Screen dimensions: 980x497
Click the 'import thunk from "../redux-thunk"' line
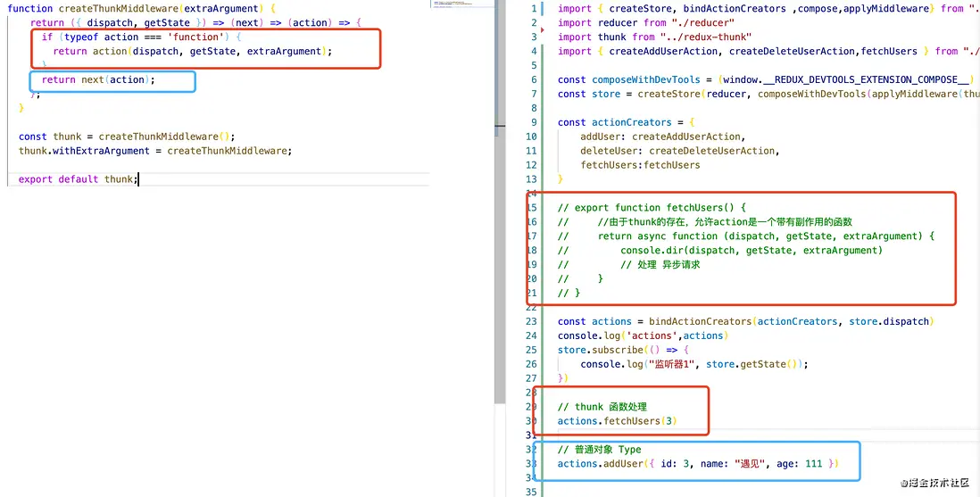[654, 37]
